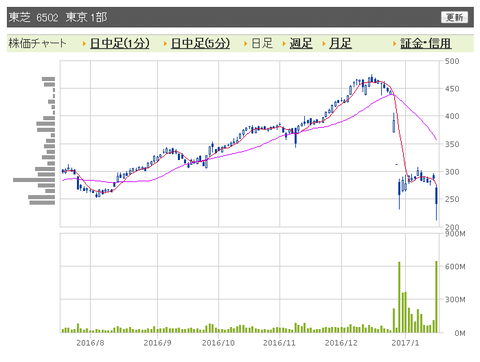Click the tallest volume bar at far right
Viewport: 480px width, 362px height.
tap(436, 297)
